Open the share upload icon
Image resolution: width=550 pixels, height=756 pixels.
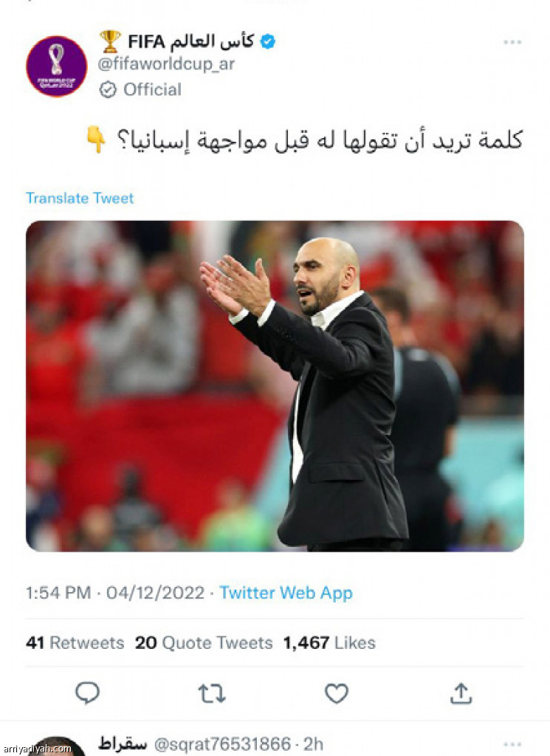461,693
